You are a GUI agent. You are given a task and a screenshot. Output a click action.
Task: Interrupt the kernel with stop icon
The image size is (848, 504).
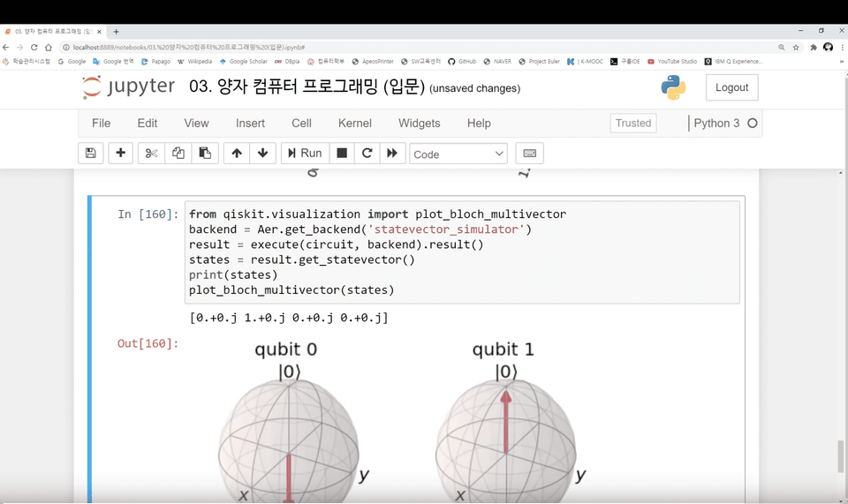point(342,154)
